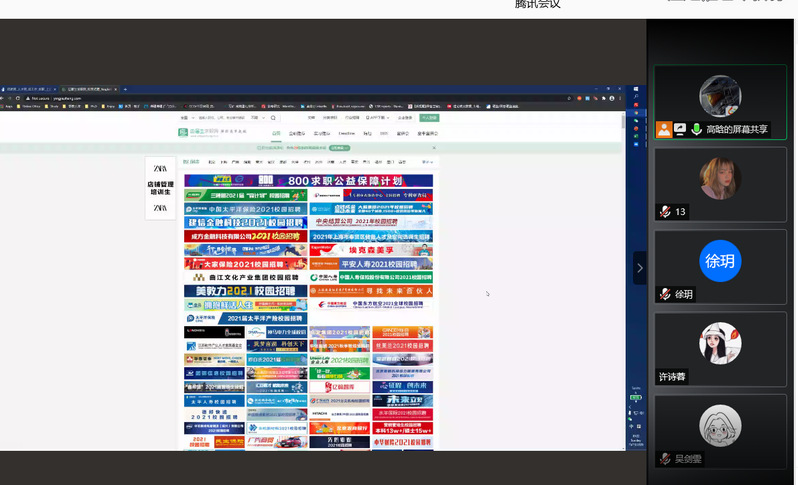Click muted microphone icon next to 13

665,212
